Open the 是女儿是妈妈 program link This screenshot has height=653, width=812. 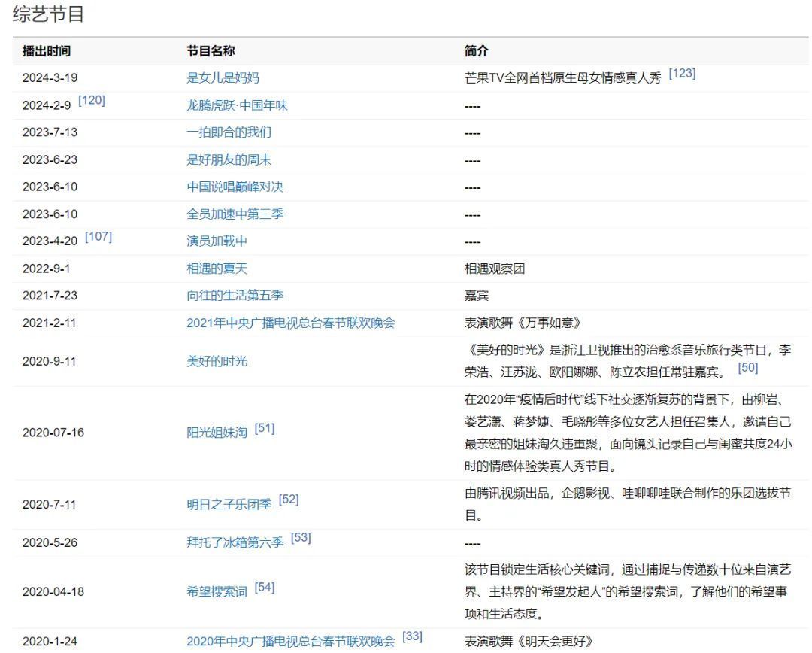(x=223, y=78)
